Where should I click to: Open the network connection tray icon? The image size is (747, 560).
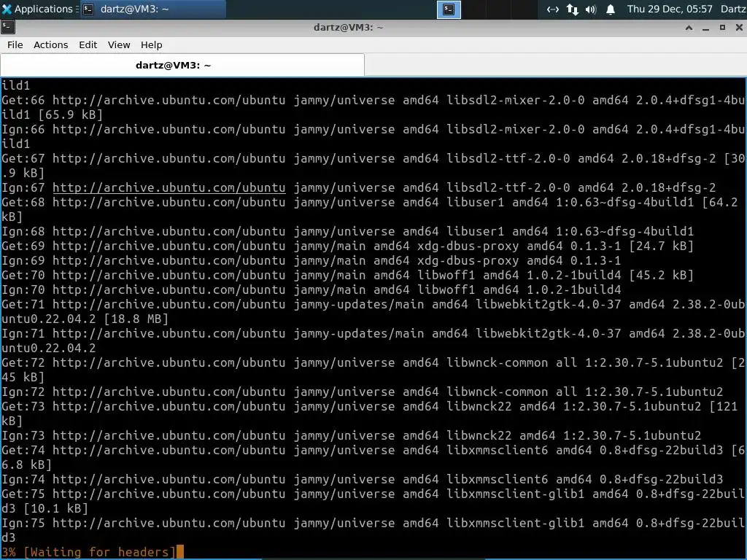[x=553, y=9]
